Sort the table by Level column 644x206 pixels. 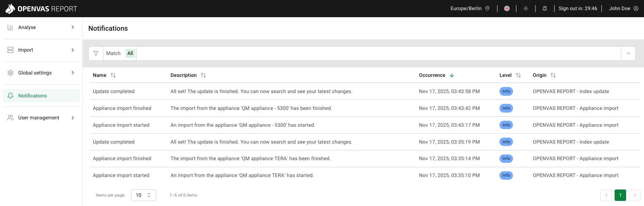[518, 75]
